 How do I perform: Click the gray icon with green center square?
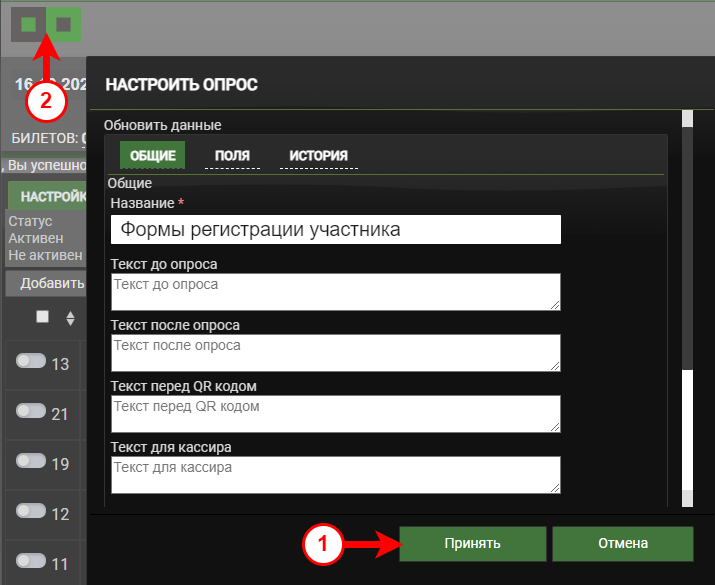[x=28, y=23]
